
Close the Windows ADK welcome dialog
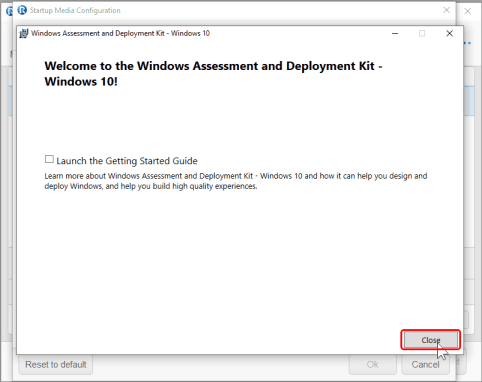click(431, 340)
